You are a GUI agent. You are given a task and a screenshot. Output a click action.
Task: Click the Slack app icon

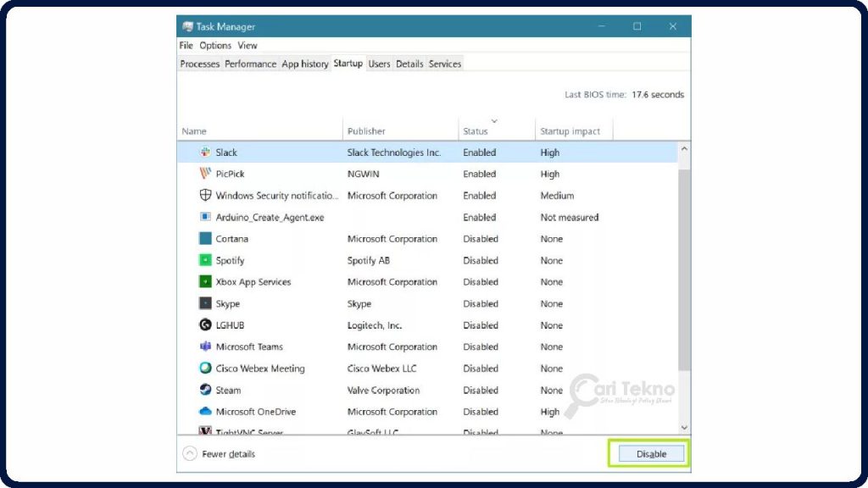(203, 152)
